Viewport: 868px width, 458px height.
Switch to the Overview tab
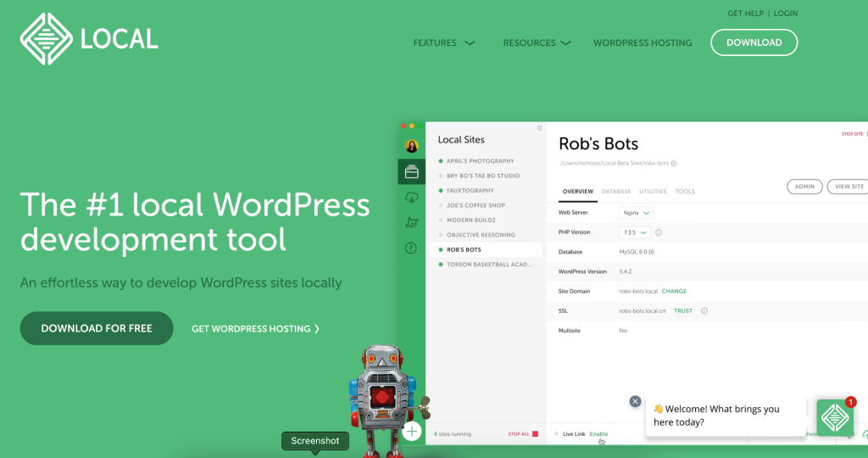tap(577, 192)
